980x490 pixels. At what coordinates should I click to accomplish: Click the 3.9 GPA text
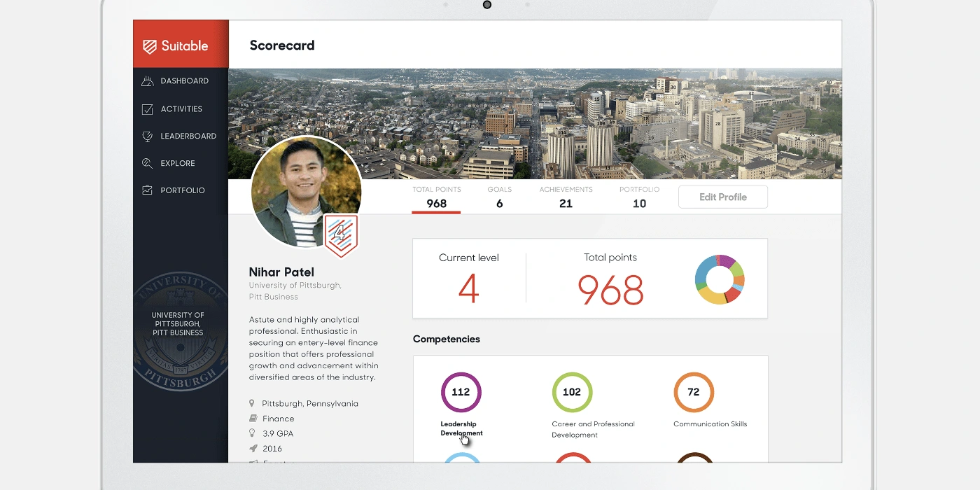tap(278, 434)
